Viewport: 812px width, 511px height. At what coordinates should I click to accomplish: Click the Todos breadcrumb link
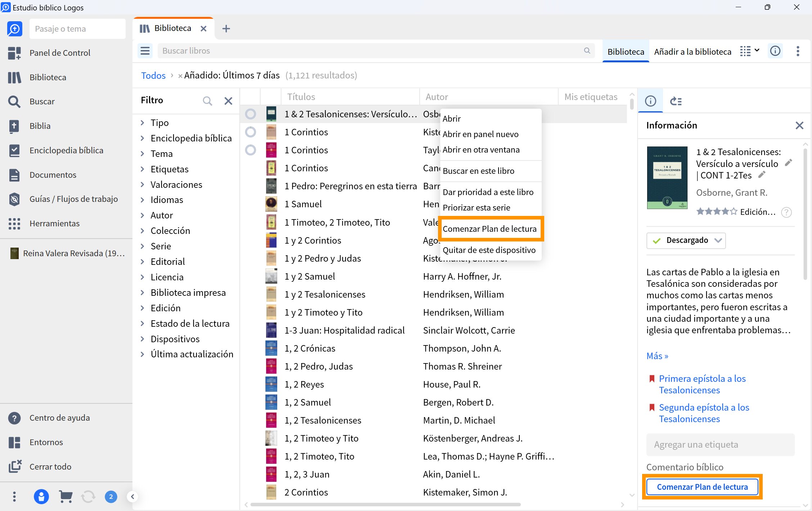tap(153, 75)
